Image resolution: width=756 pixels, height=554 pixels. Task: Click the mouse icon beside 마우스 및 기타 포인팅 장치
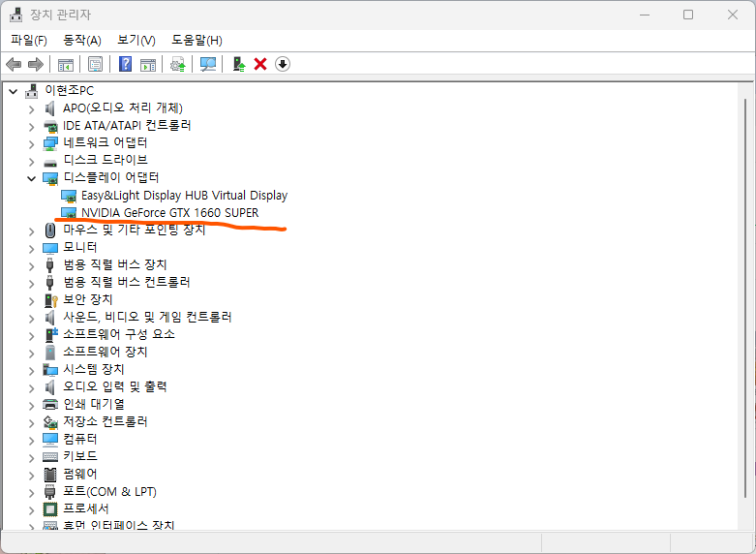(x=50, y=231)
